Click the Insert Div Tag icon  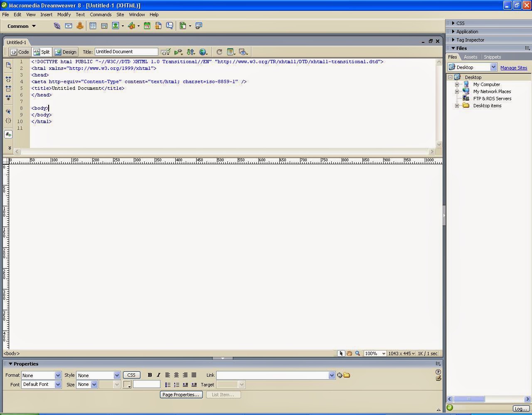click(x=104, y=26)
